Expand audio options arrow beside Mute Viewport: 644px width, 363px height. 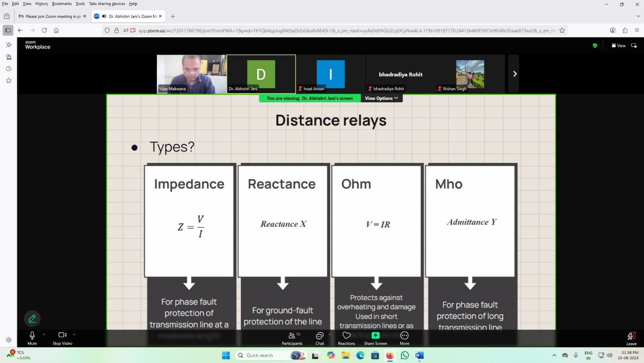[44, 334]
